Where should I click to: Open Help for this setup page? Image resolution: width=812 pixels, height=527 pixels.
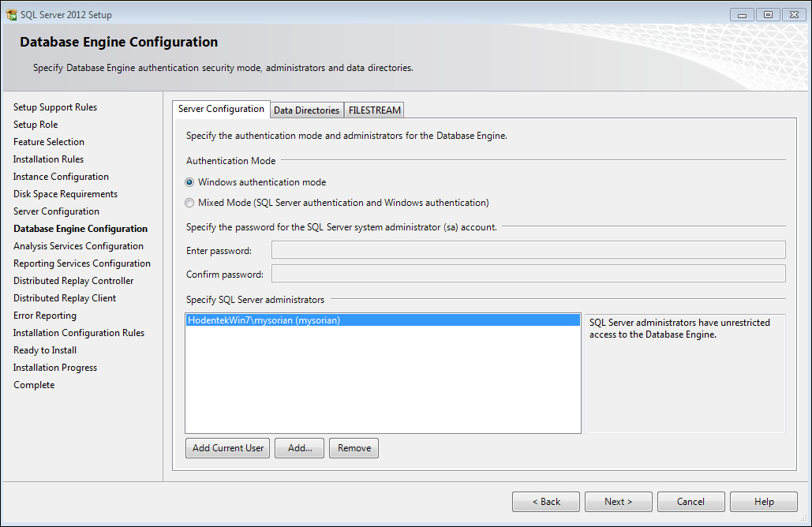pyautogui.click(x=764, y=502)
